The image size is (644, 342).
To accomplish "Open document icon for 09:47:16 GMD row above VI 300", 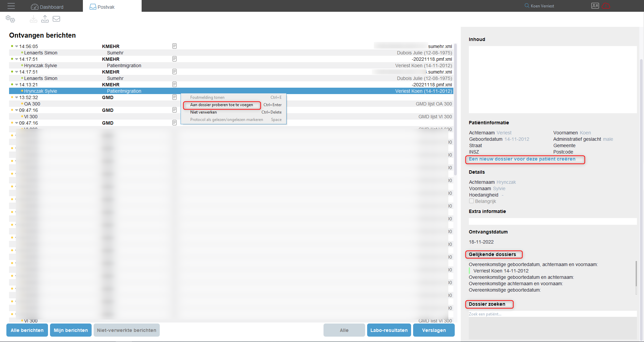I will (175, 110).
